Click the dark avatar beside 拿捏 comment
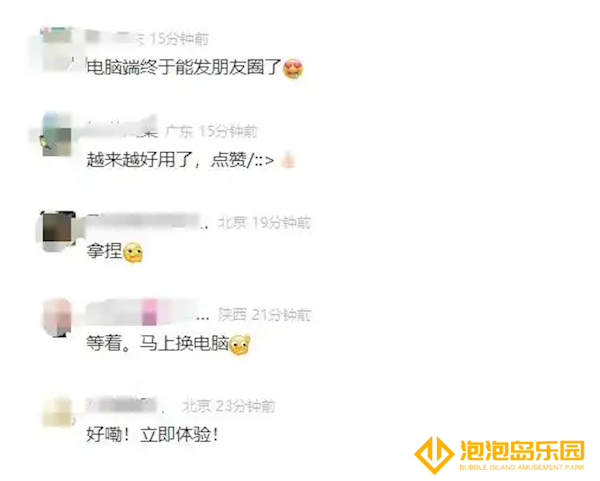This screenshot has width=600, height=481. [x=57, y=228]
